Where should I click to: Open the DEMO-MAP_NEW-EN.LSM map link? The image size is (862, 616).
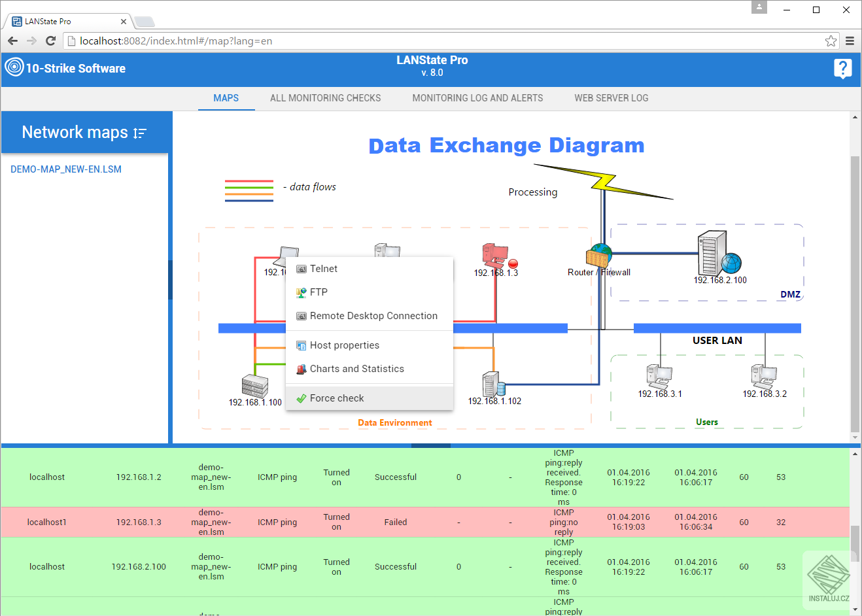66,169
